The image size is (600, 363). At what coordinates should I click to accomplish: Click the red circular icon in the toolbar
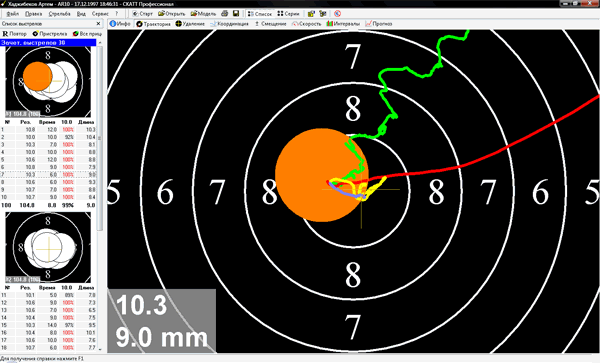(337, 13)
